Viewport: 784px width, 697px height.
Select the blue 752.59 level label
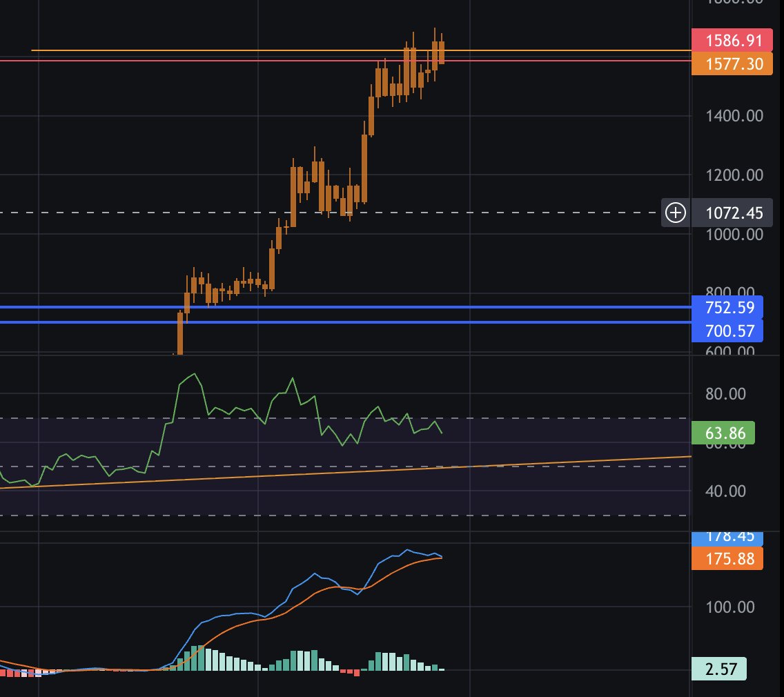click(727, 307)
